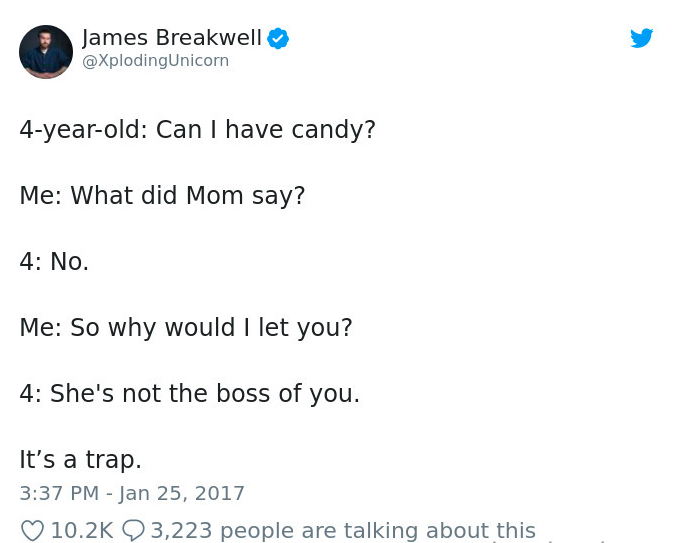This screenshot has height=543, width=679.
Task: Click the tweet line "4: No."
Action: coord(54,262)
